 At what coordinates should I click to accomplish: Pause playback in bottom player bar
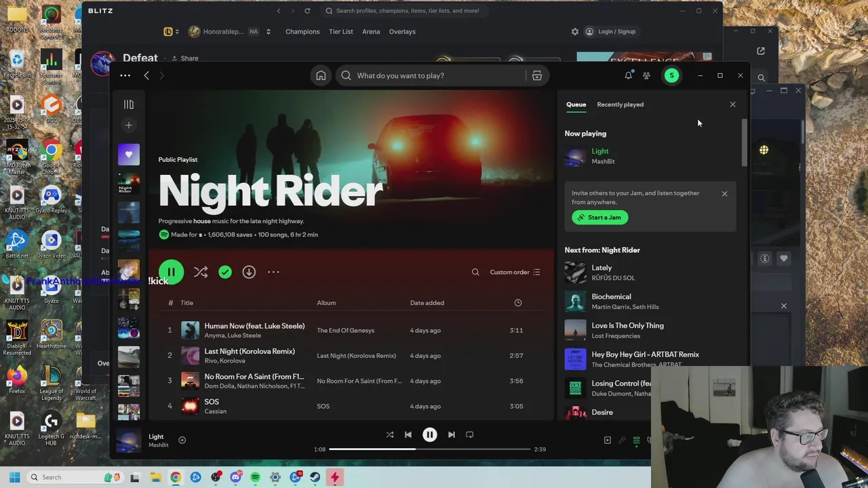(x=429, y=434)
